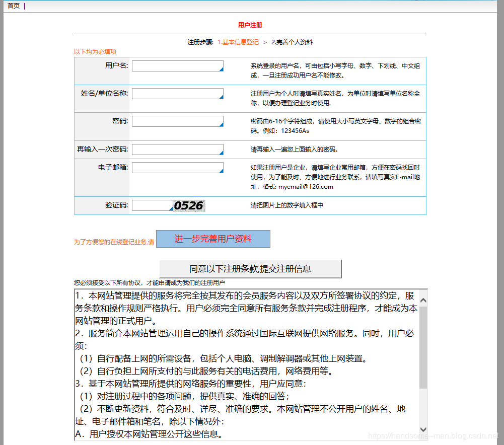Image resolution: width=504 pixels, height=445 pixels.
Task: Click the 再输入一次密码 field
Action: 177,150
